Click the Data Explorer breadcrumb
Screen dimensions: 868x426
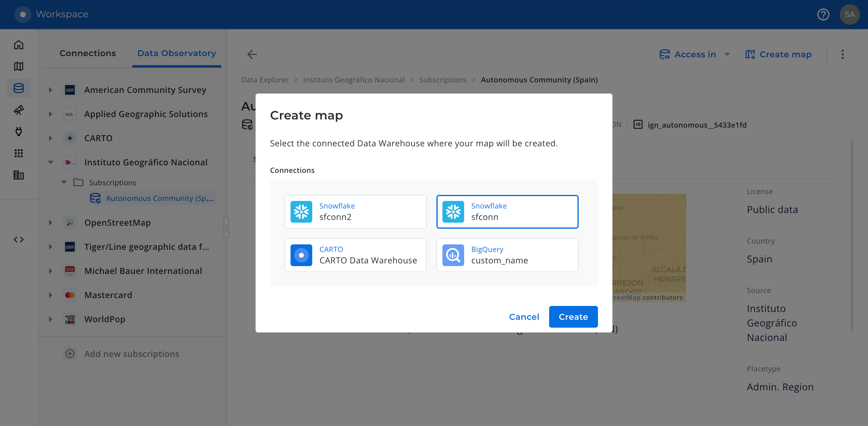click(x=265, y=80)
